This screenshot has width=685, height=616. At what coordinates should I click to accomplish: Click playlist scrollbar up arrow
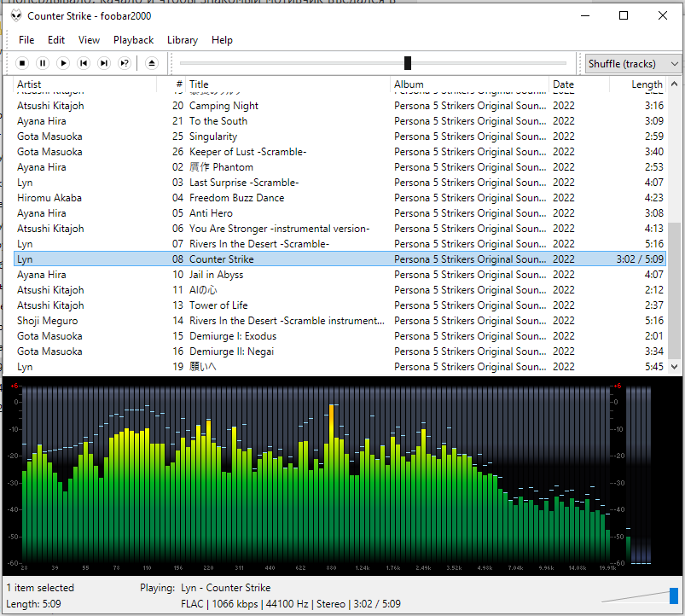(x=674, y=84)
